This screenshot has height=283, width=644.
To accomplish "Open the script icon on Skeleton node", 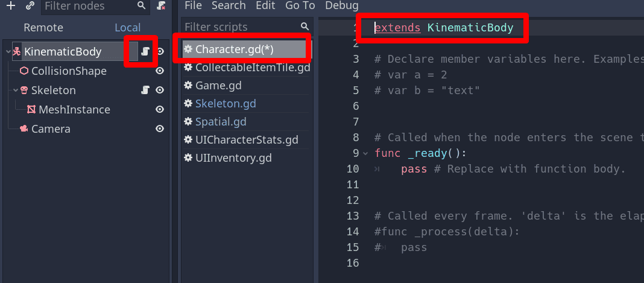I will 145,91.
